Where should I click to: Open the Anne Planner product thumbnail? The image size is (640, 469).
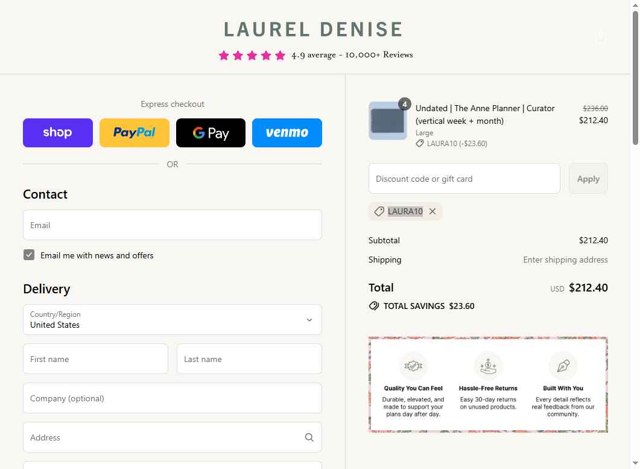point(387,121)
